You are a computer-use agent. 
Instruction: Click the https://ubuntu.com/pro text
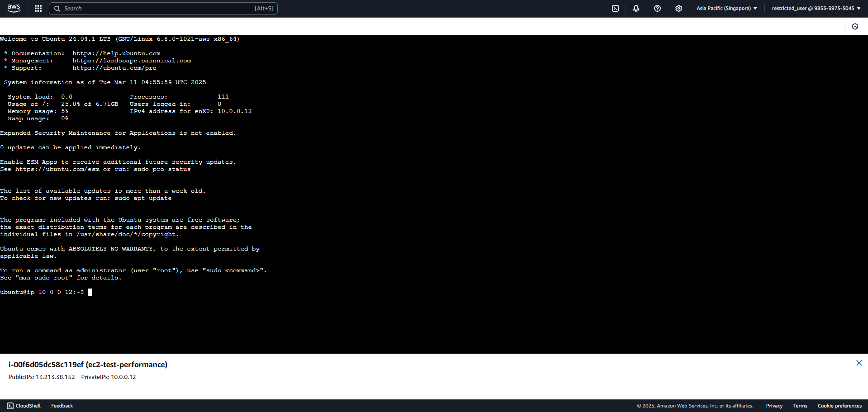[x=114, y=68]
